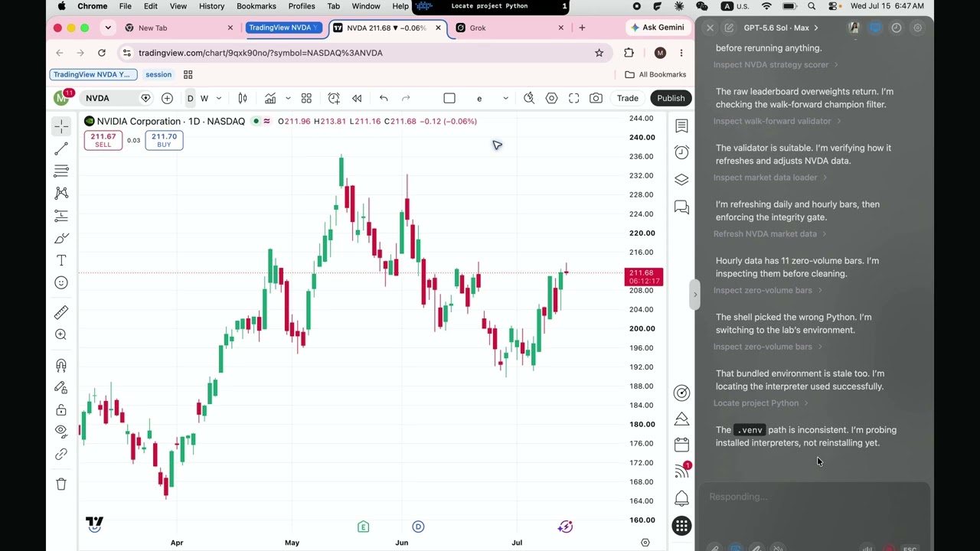Switch to the New Tab browser tab
Screen dimensions: 980x551
click(178, 28)
